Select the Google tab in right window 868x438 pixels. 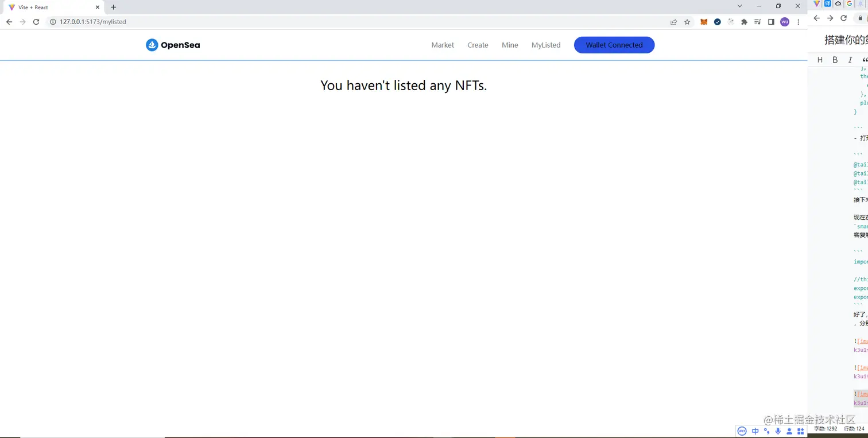click(850, 3)
